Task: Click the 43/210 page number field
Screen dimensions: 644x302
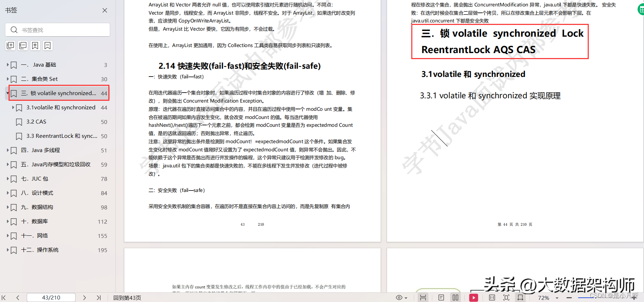Action: pyautogui.click(x=51, y=297)
